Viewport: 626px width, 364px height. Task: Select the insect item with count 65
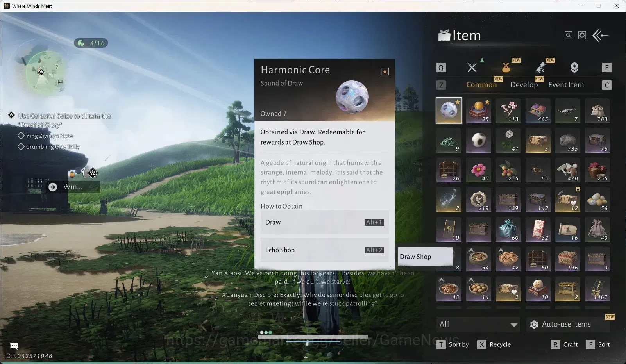click(538, 170)
